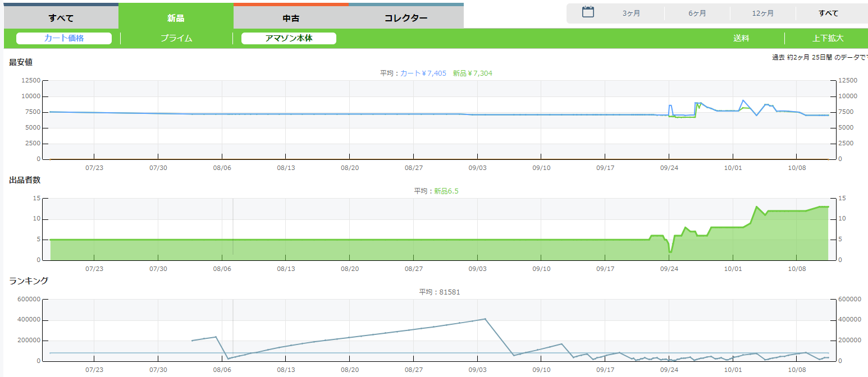The width and height of the screenshot is (868, 377).
Task: Set date range to 12ヶ月
Action: coord(762,13)
